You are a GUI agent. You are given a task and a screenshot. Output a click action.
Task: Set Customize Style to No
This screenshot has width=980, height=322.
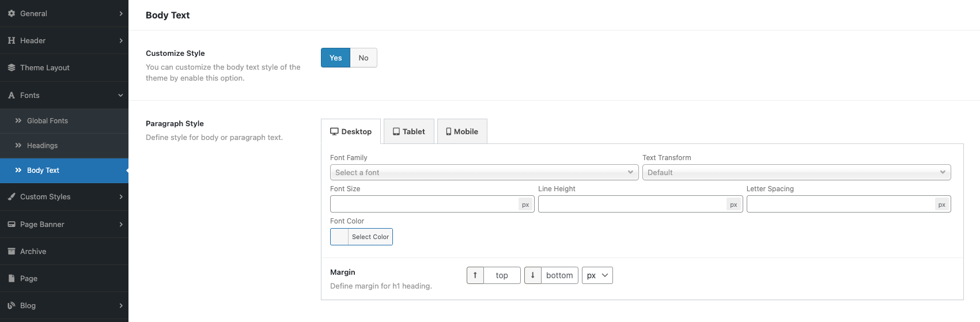tap(364, 58)
